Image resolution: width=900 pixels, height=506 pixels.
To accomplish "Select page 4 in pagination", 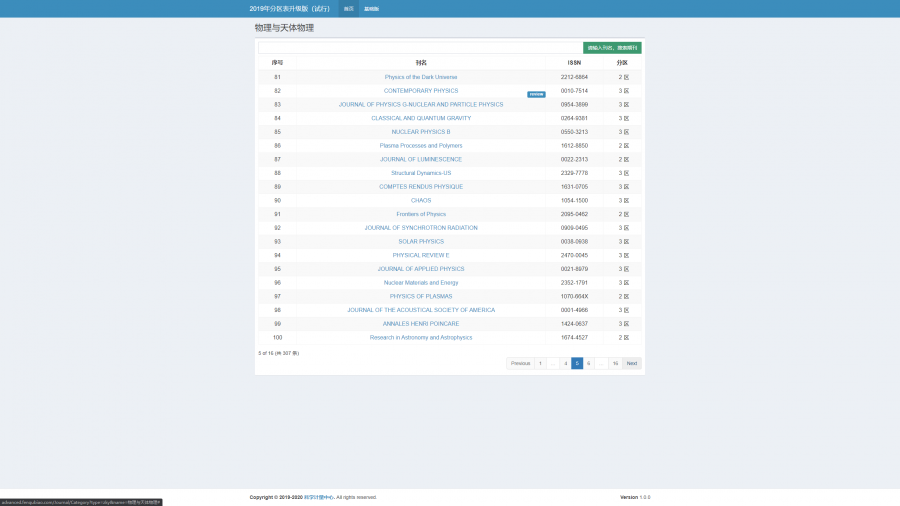I will 565,363.
